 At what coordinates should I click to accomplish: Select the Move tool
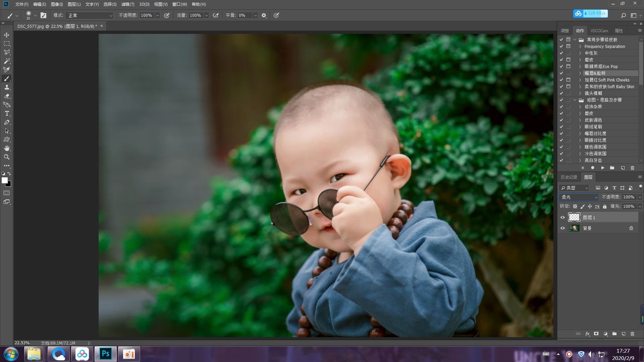tap(7, 35)
